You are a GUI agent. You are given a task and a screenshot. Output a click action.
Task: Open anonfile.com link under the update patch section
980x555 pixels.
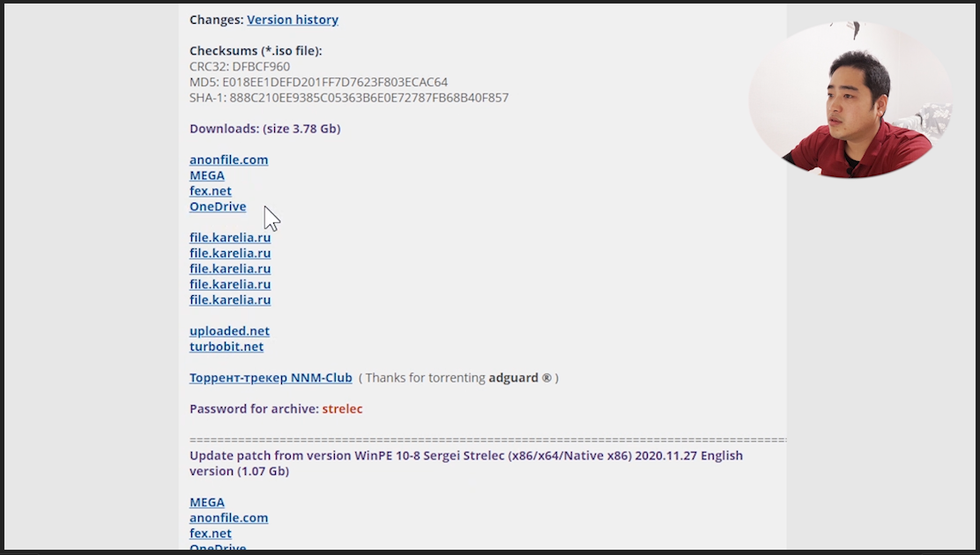pos(229,517)
